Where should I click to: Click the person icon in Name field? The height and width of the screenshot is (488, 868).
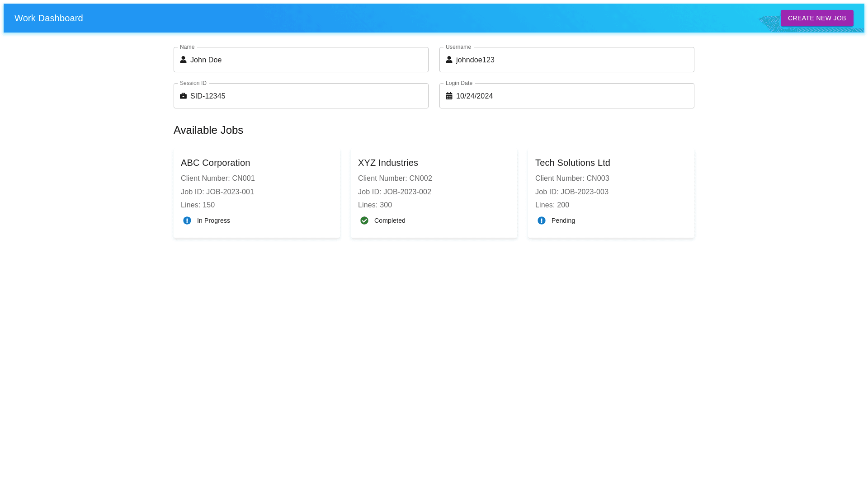(183, 60)
